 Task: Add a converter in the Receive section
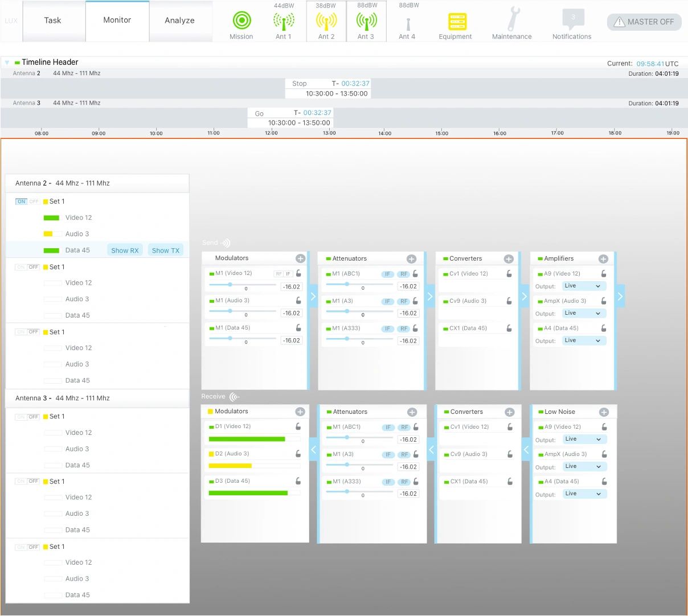(x=509, y=412)
